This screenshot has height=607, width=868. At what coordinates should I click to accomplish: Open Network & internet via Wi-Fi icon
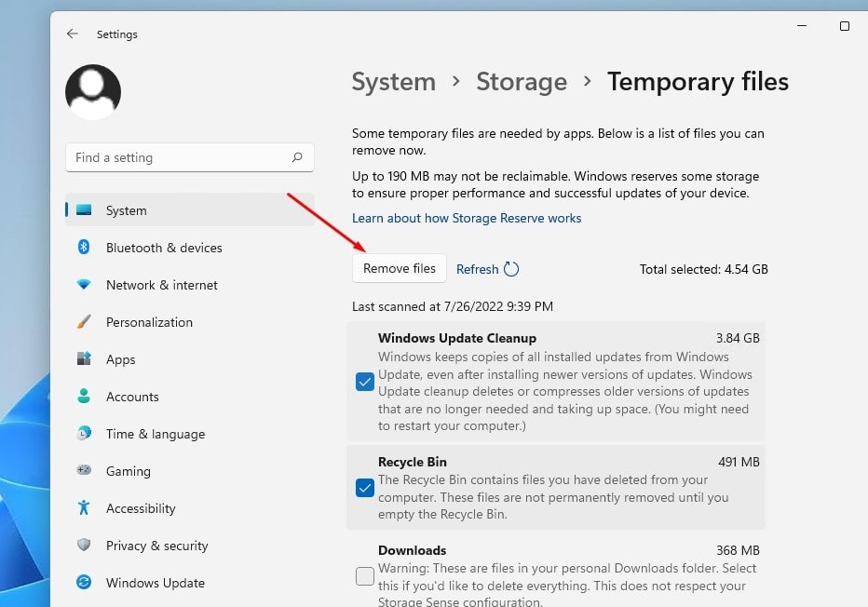(84, 285)
